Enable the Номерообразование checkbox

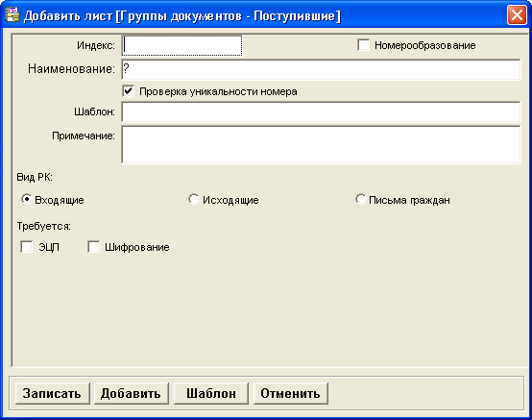coord(363,45)
